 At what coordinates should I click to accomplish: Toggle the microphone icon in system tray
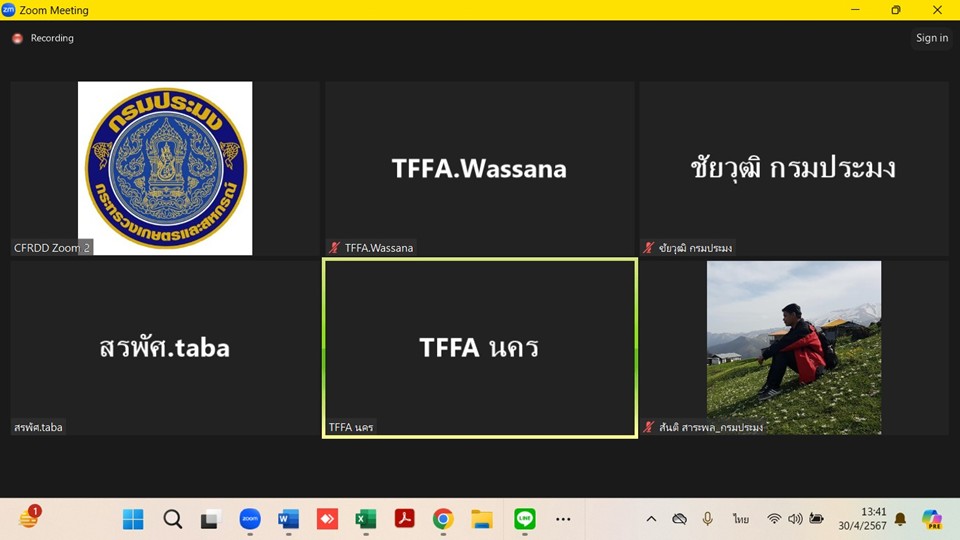(x=708, y=519)
